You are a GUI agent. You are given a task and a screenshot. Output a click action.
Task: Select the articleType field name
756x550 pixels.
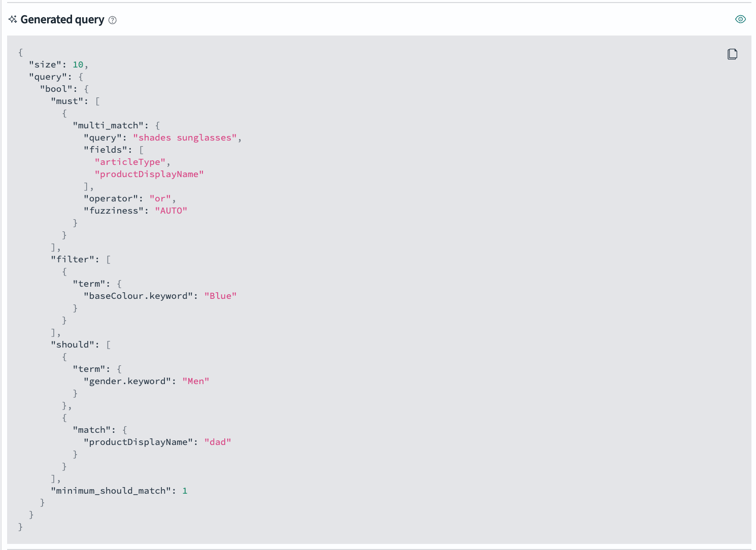click(130, 161)
